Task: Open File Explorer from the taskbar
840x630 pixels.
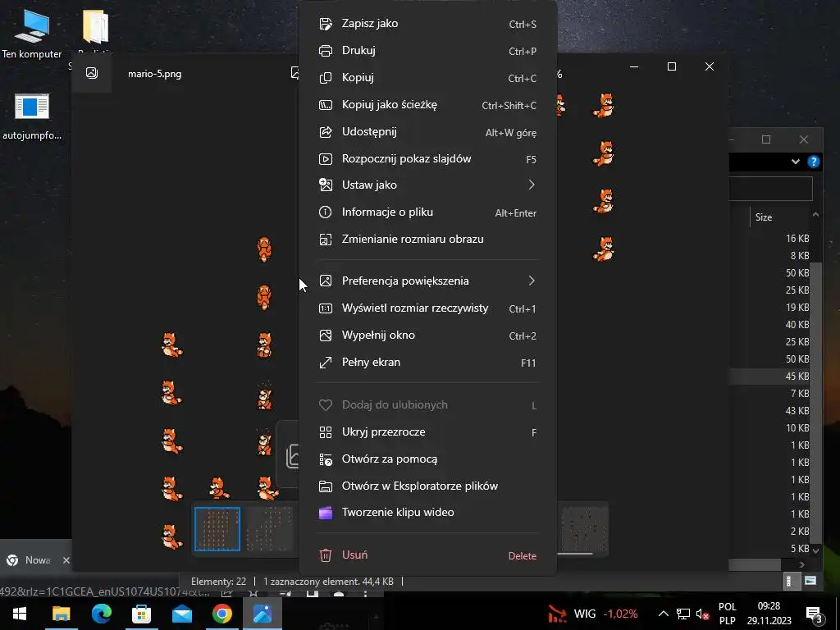Action: pos(61,614)
